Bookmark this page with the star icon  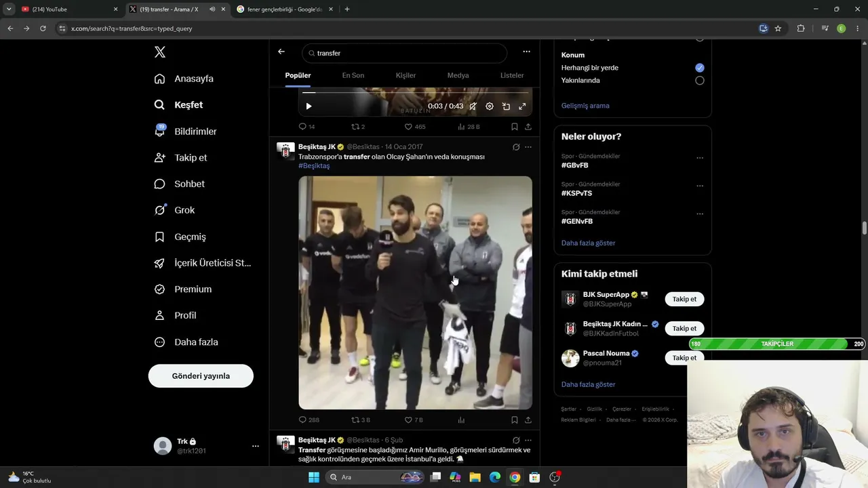778,28
